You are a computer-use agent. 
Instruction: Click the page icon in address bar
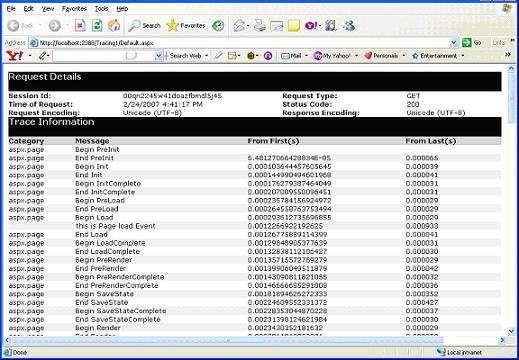pos(33,43)
